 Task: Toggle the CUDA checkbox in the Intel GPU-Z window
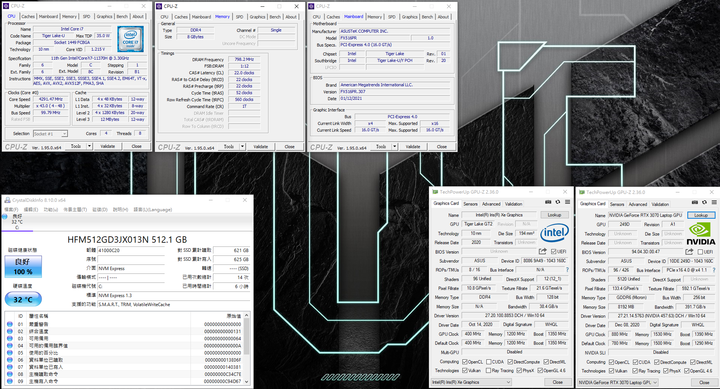click(489, 361)
